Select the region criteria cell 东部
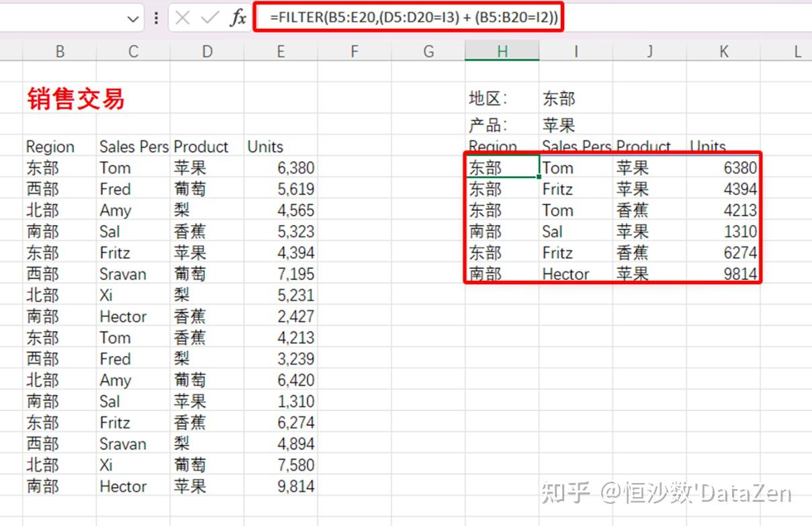 [x=559, y=99]
